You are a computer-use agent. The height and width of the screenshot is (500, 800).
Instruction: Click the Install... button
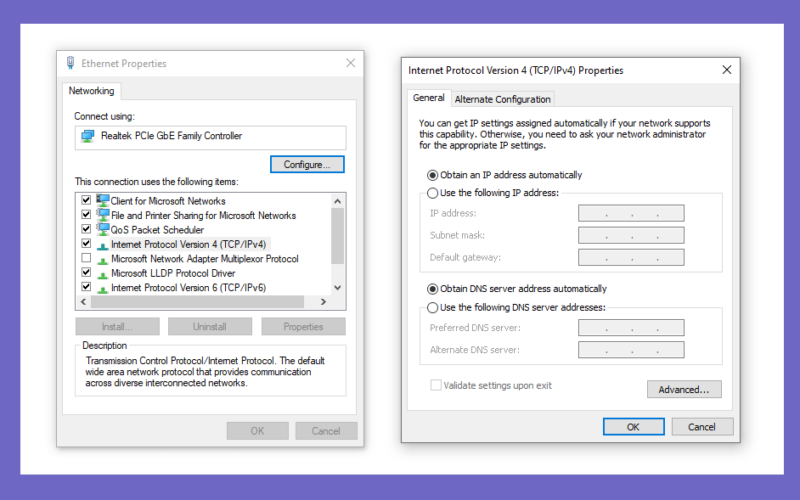coord(117,327)
